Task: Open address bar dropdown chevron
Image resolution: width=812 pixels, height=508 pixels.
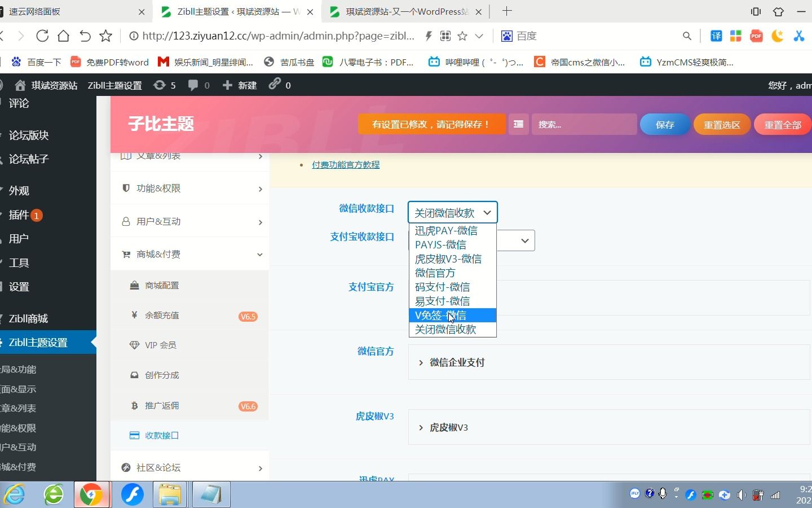Action: click(x=479, y=36)
